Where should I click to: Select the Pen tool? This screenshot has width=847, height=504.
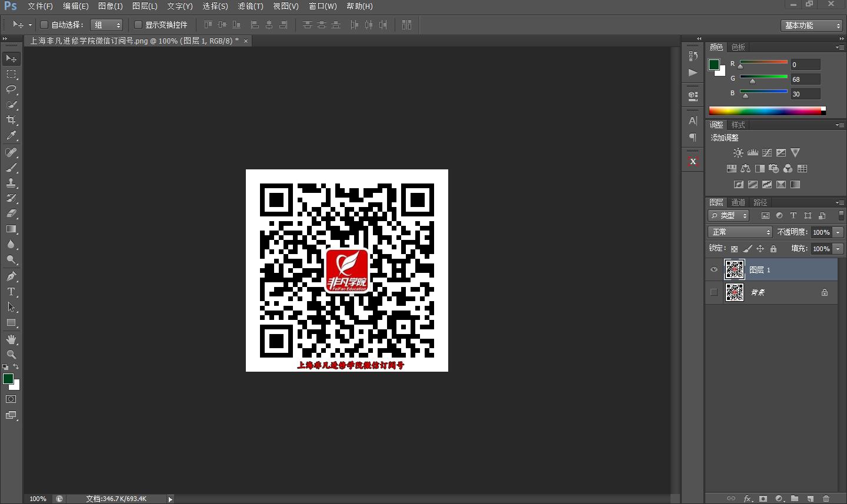(11, 276)
